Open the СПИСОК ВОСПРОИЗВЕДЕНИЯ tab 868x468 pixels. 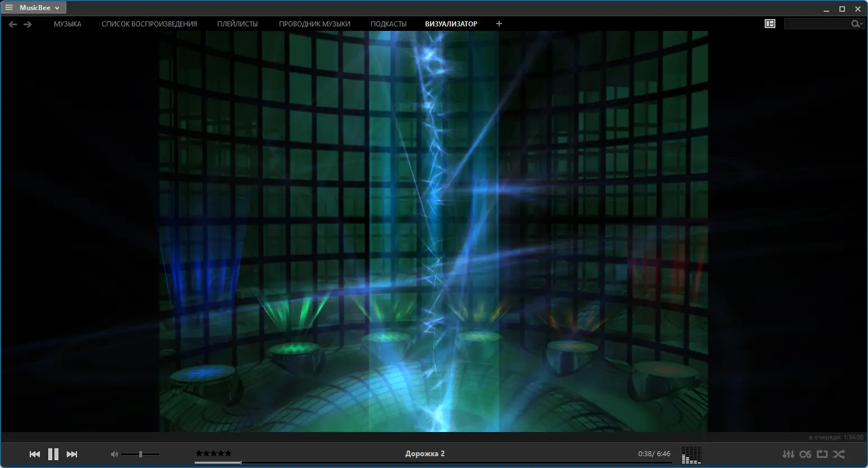(x=149, y=24)
